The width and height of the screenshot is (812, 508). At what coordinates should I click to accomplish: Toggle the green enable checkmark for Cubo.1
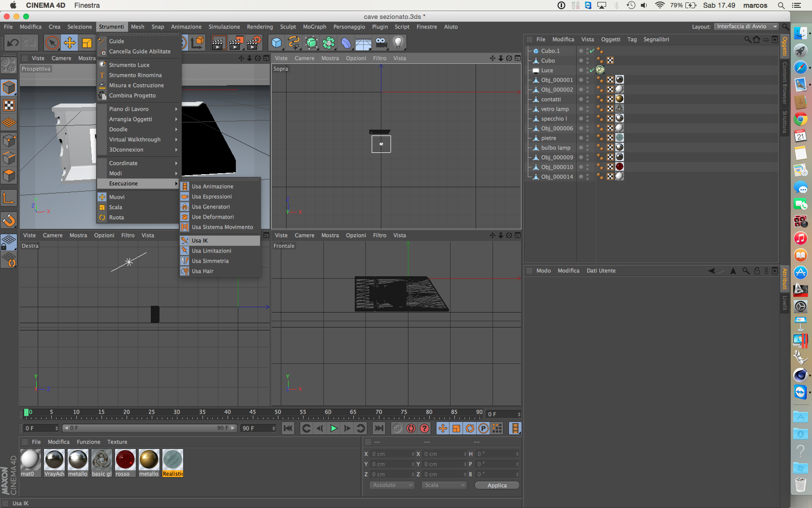coord(592,51)
